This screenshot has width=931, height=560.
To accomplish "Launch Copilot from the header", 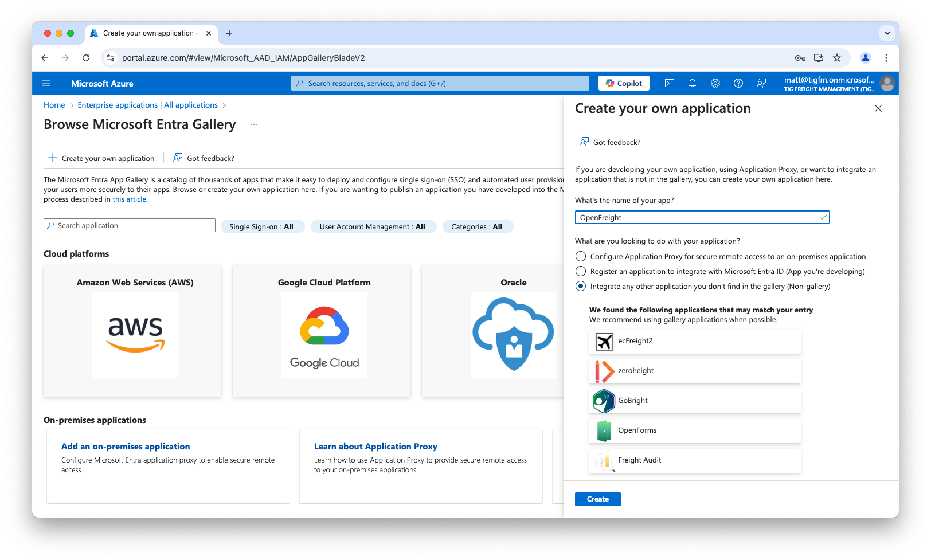I will pos(624,83).
